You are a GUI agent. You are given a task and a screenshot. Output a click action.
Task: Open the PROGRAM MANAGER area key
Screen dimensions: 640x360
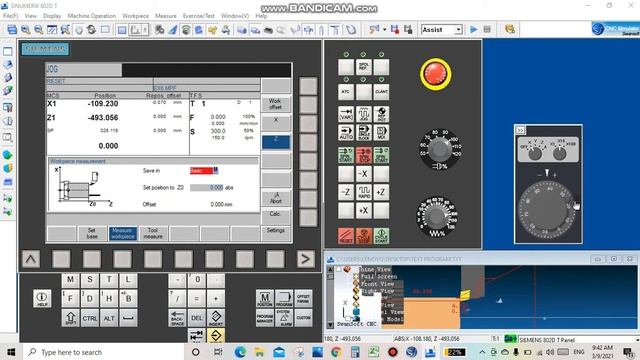click(264, 318)
